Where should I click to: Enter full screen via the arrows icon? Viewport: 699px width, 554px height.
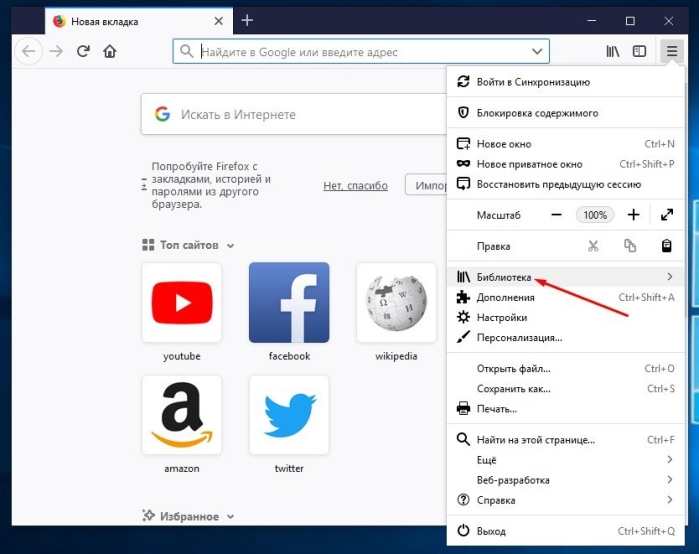tap(667, 215)
